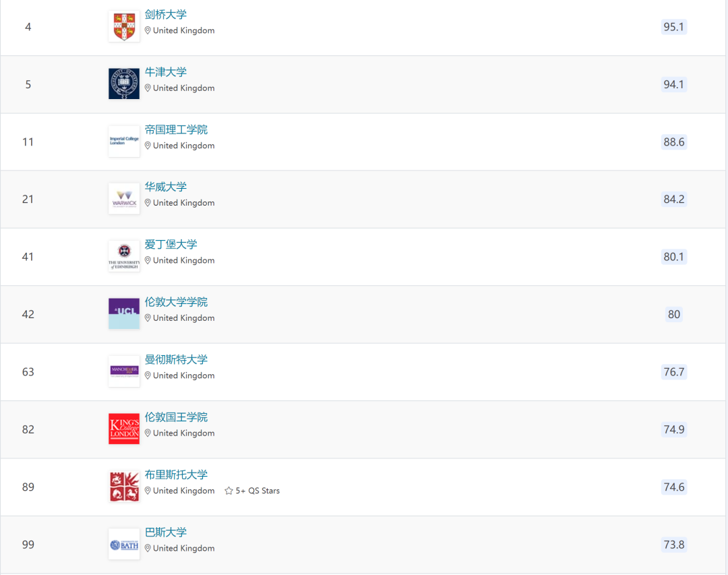Click the score 80 for 伦敦大学学院

point(673,314)
